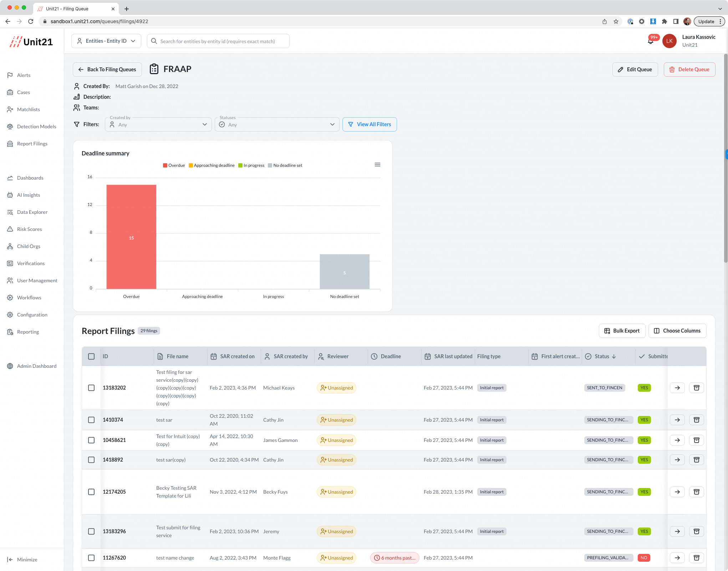Archive filing 13183202 using box icon
The image size is (728, 571).
tap(696, 388)
